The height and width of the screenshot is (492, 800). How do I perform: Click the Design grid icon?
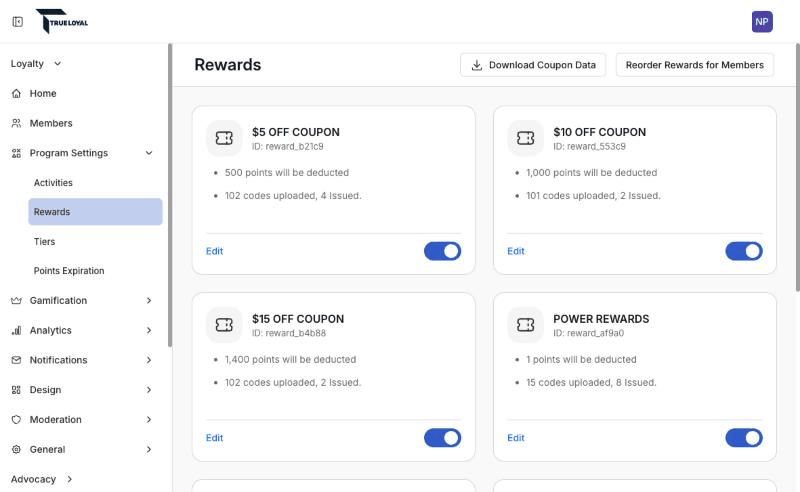coord(16,390)
